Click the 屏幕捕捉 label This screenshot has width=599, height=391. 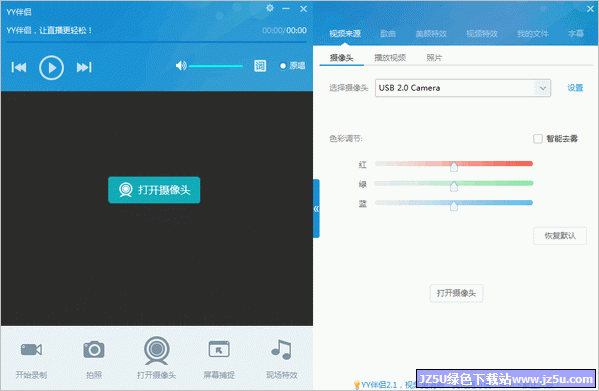point(219,375)
